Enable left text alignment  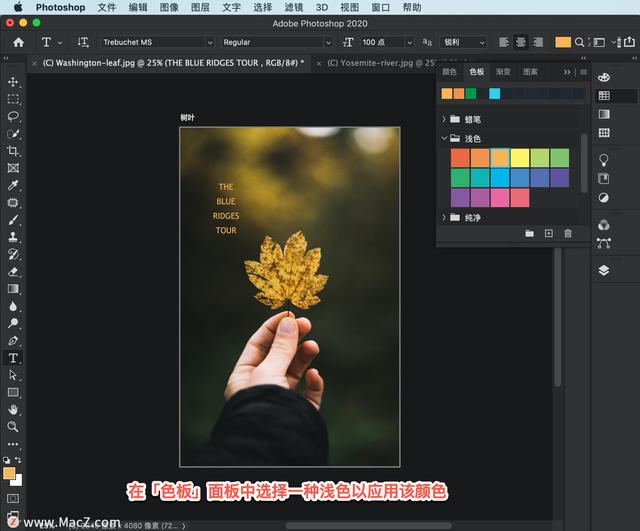(x=503, y=43)
